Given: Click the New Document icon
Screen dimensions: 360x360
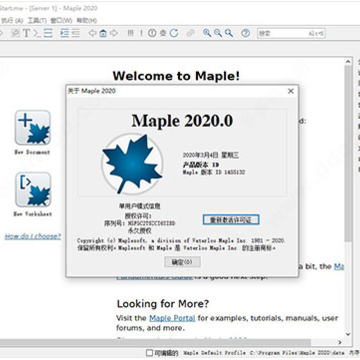Looking at the screenshot, I should point(32,128).
